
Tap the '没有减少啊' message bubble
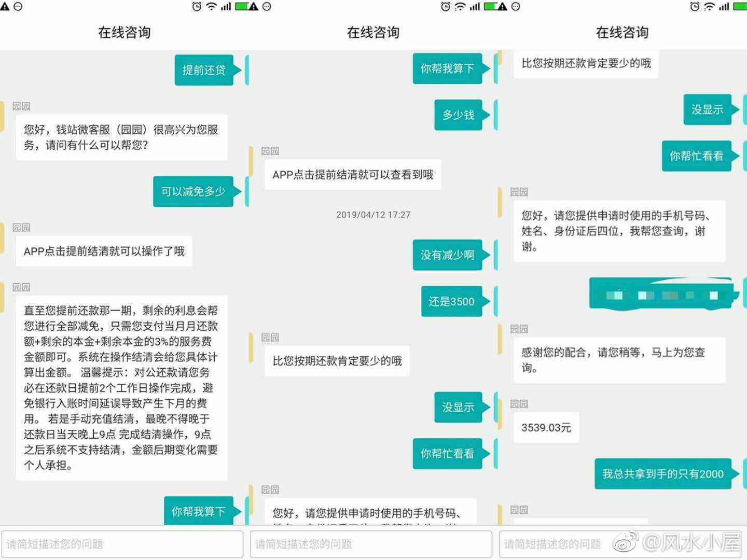(x=447, y=255)
